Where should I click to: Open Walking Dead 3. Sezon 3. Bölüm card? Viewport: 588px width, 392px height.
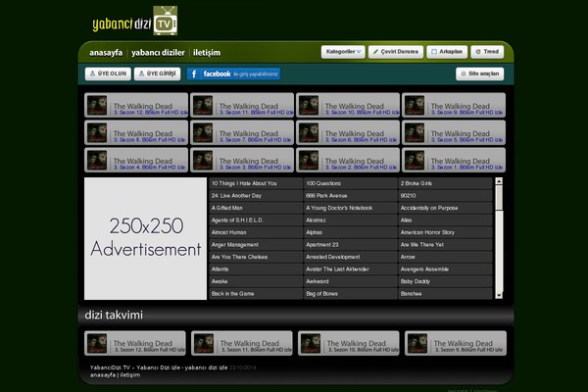pyautogui.click(x=242, y=160)
